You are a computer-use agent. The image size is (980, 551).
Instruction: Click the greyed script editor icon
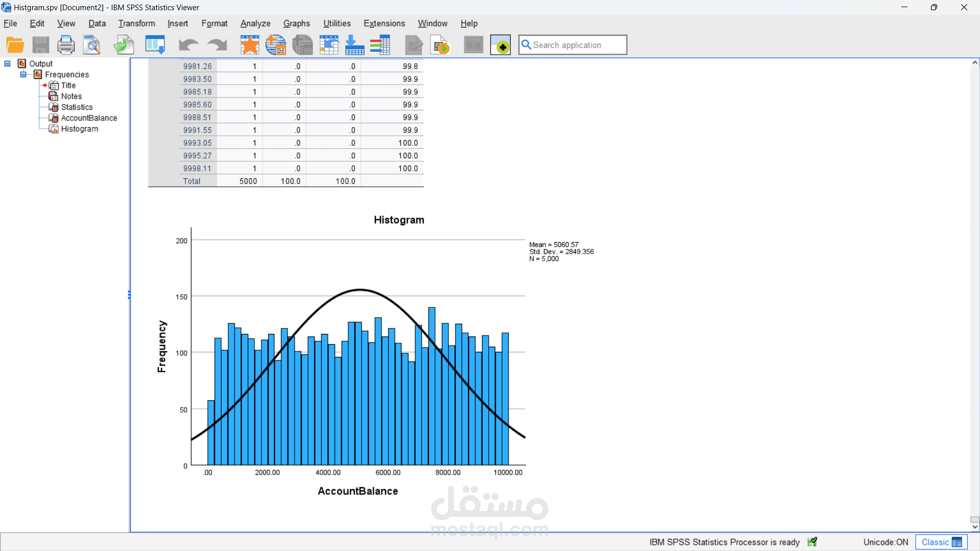[414, 45]
